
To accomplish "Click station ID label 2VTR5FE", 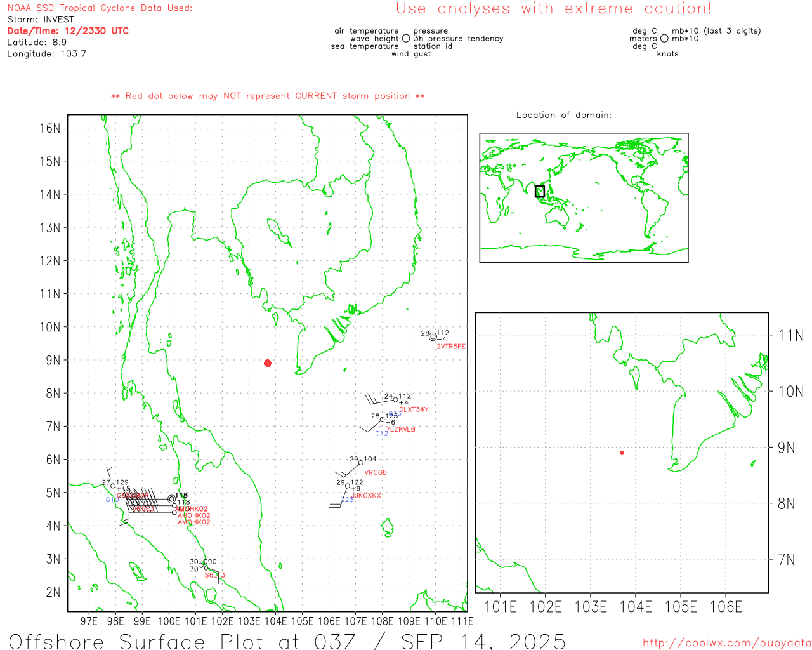I will (451, 347).
